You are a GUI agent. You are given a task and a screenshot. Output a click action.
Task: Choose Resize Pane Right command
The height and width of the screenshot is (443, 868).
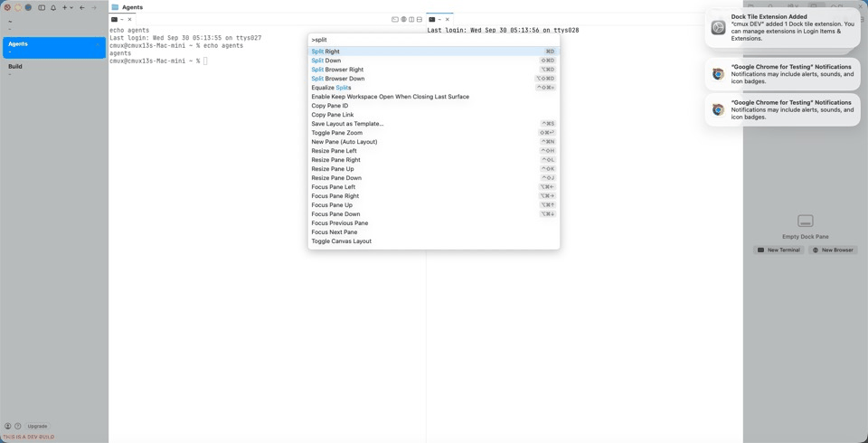433,159
